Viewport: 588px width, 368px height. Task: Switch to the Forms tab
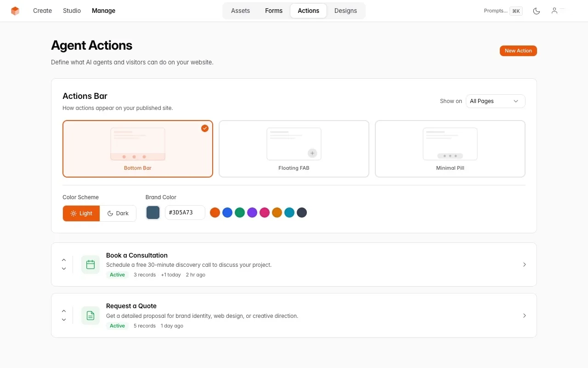pos(273,11)
